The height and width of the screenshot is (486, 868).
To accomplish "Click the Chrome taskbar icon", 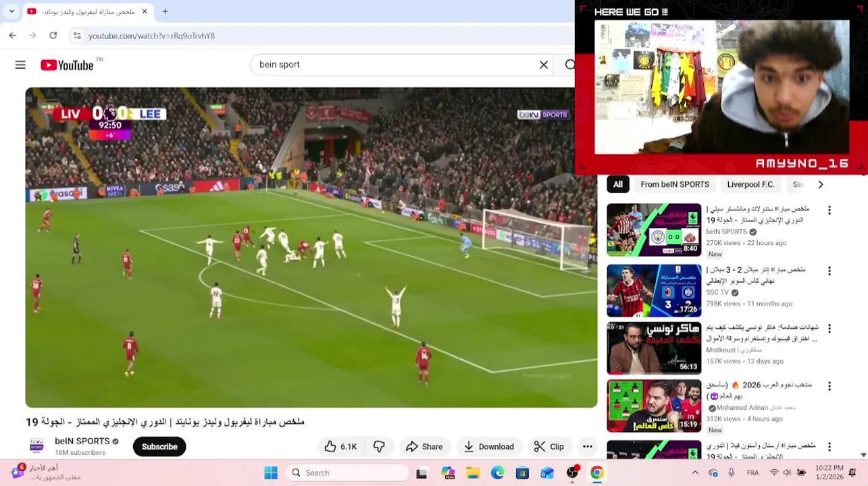I will pos(597,473).
